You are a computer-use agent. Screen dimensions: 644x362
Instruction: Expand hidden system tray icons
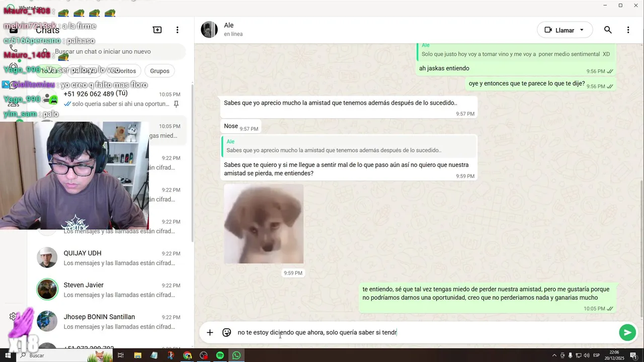pyautogui.click(x=554, y=355)
